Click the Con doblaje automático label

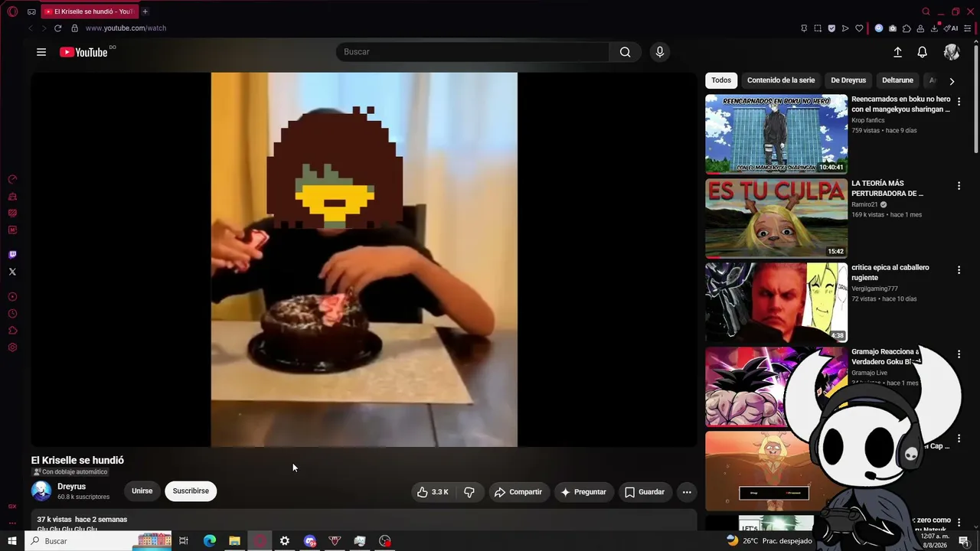coord(70,472)
